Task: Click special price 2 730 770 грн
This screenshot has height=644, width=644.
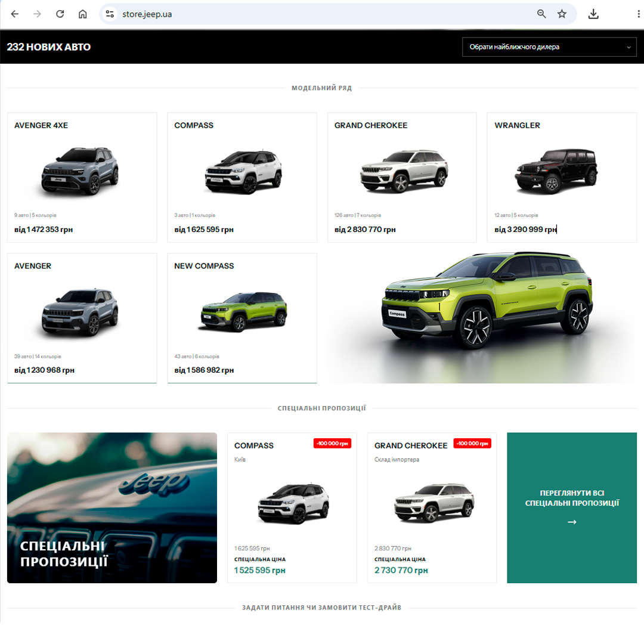Action: (x=401, y=571)
